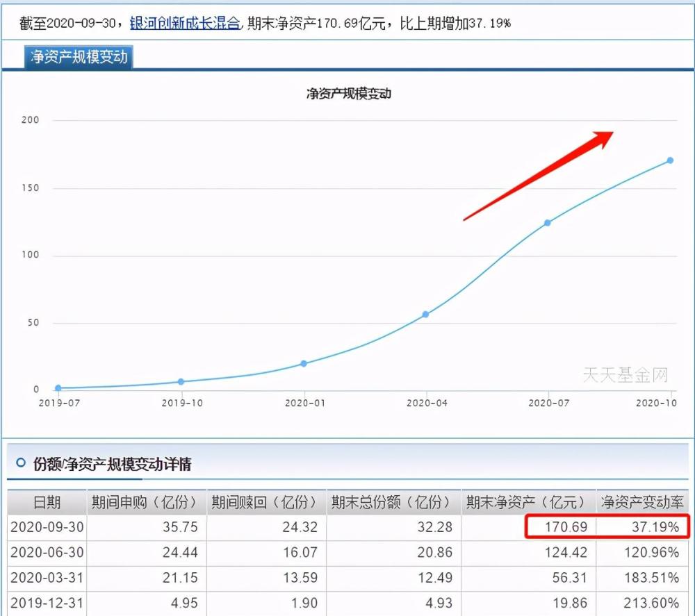Click the red upward arrow annotation
Screen dimensions: 695x616
tap(539, 176)
